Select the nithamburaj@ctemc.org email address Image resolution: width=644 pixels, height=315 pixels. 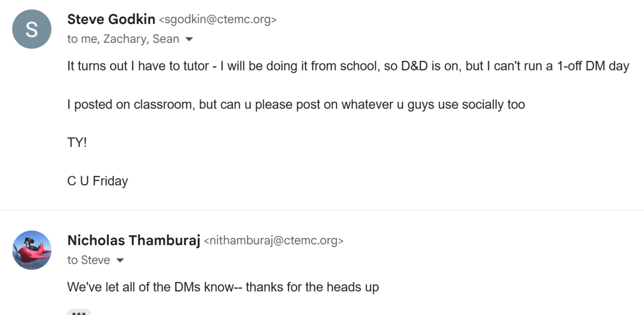pyautogui.click(x=274, y=241)
